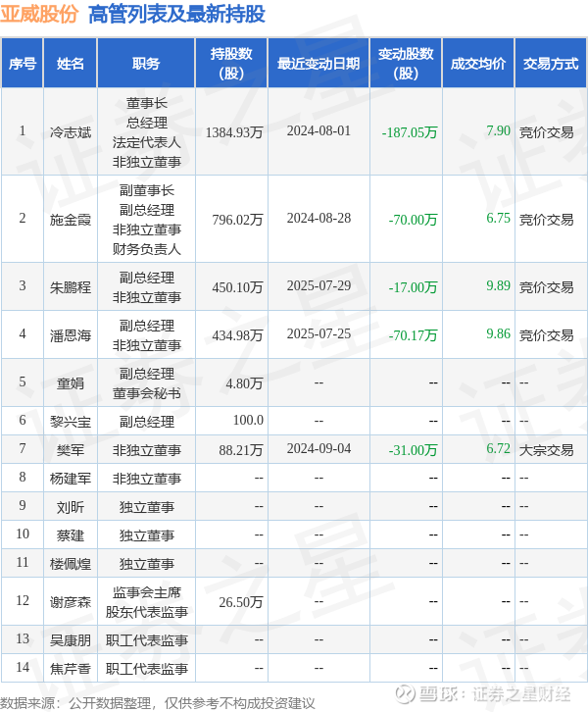Click the 法定代表人 position text
This screenshot has width=588, height=712.
[x=147, y=142]
